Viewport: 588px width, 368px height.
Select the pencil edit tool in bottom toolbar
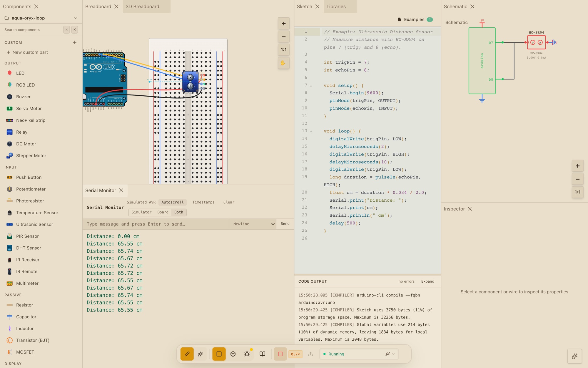click(187, 354)
